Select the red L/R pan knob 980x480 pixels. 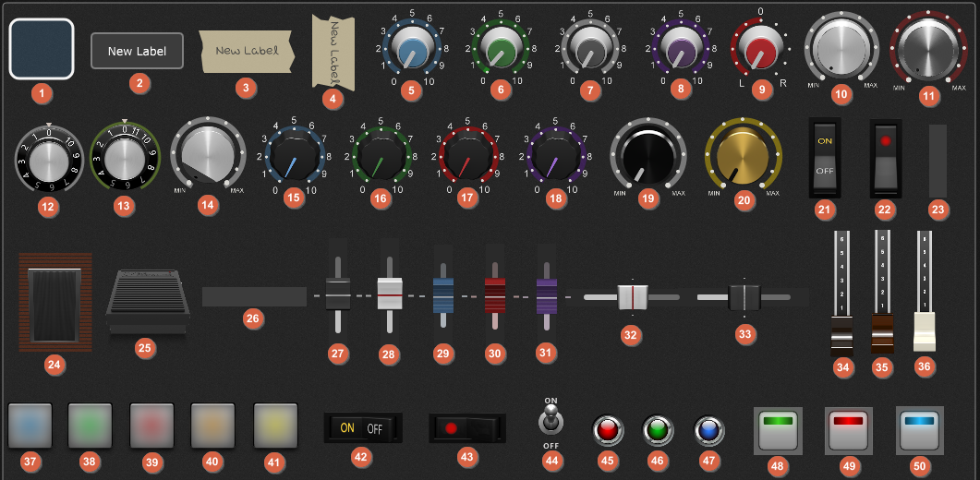(x=760, y=49)
